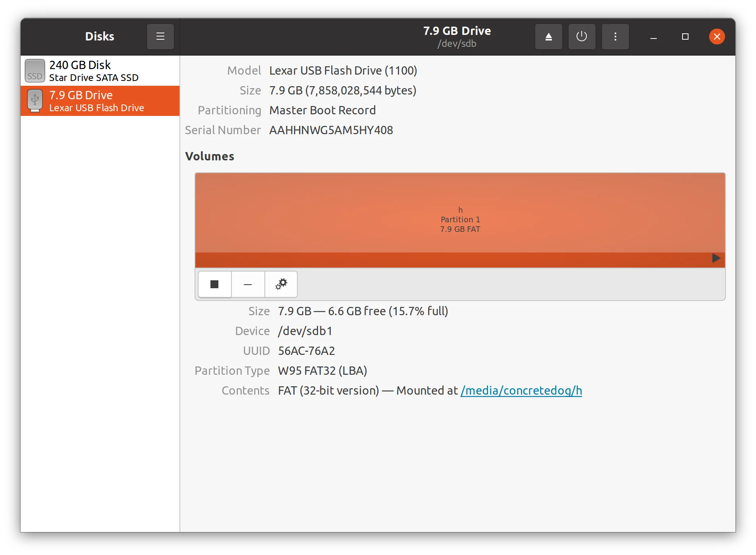This screenshot has height=555, width=756.
Task: Click the SSD drive icon in sidebar
Action: click(x=35, y=71)
